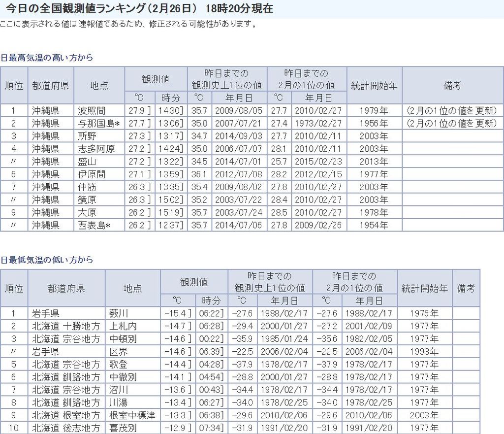The width and height of the screenshot is (504, 434).
Task: Select the 喜茂別 station row
Action: pos(123,429)
